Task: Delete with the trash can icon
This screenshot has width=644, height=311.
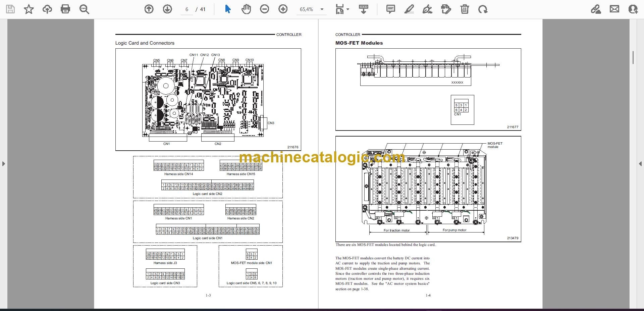Action: (x=465, y=9)
